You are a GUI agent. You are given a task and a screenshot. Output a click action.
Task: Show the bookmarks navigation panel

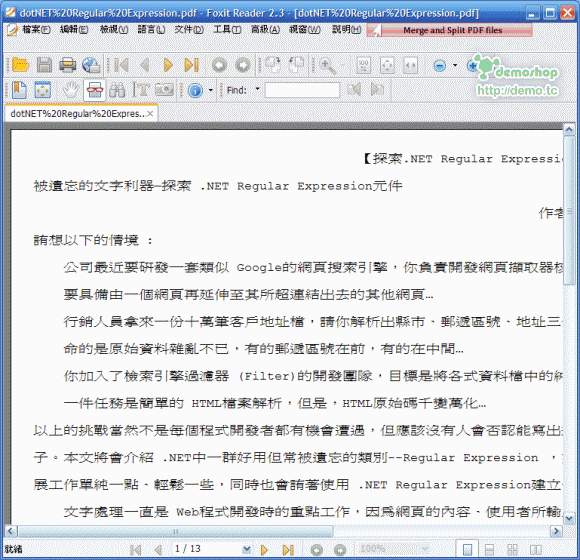point(19,90)
